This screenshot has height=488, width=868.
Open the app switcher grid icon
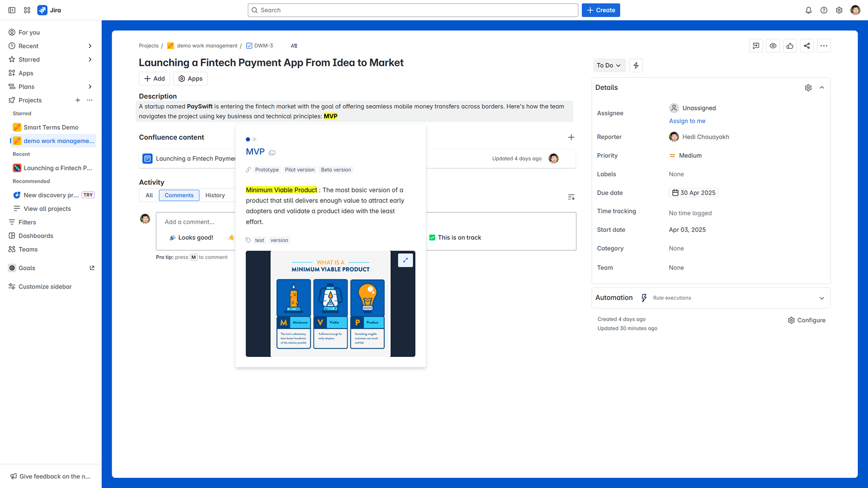tap(27, 10)
